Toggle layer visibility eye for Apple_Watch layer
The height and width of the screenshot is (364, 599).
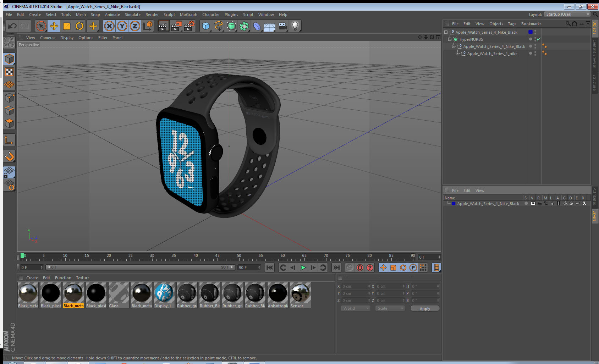coord(533,203)
